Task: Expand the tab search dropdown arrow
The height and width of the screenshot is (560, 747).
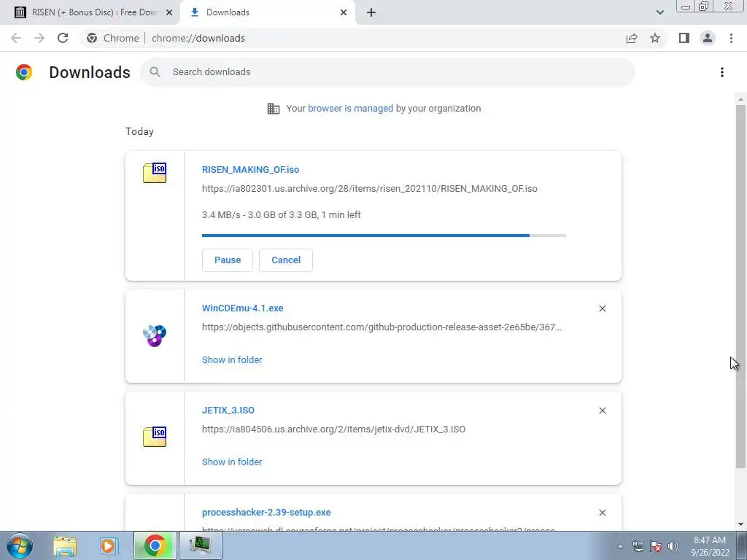Action: 659,12
